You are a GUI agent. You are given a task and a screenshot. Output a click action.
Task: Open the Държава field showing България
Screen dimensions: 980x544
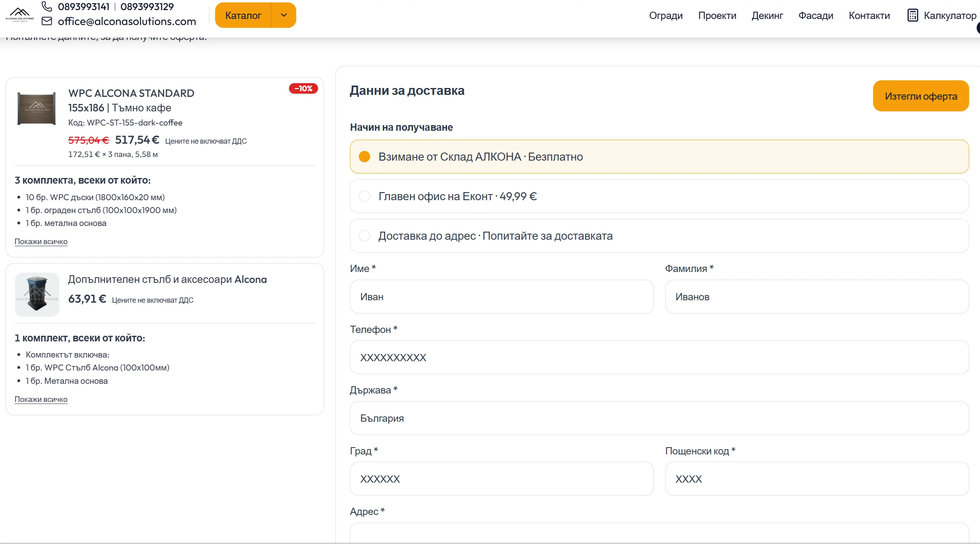pyautogui.click(x=659, y=418)
